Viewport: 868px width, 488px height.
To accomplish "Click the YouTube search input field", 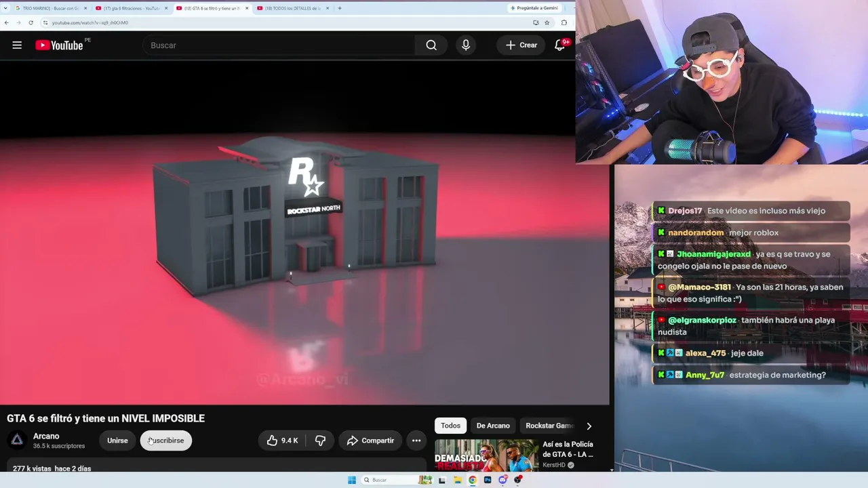I will pos(279,45).
